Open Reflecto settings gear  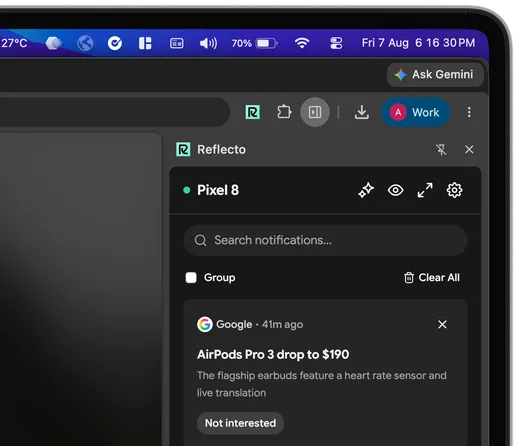(x=454, y=190)
